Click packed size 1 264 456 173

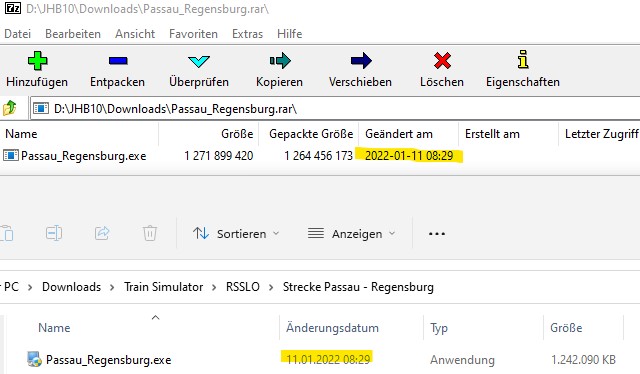click(318, 156)
